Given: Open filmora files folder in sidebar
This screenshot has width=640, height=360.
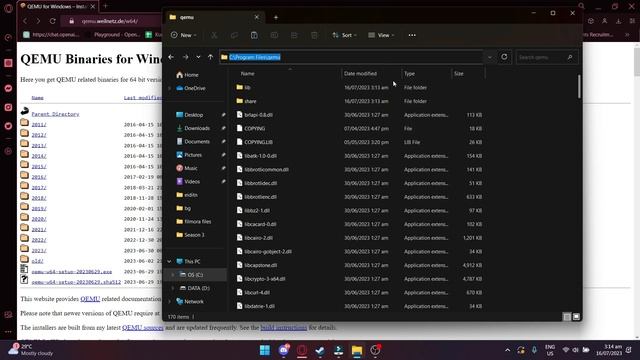Looking at the screenshot, I should click(x=193, y=222).
